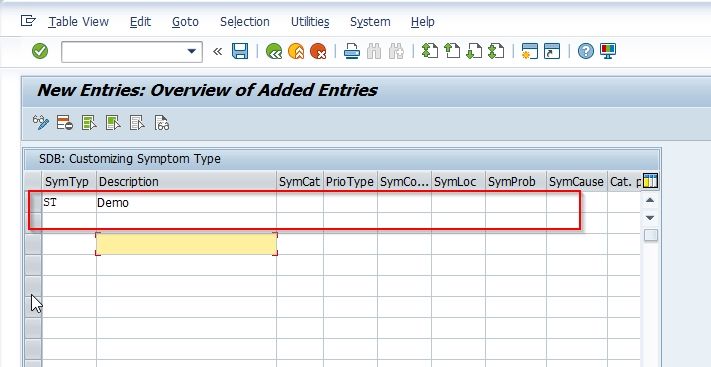Open the Help menu
This screenshot has height=367, width=711.
pos(423,22)
